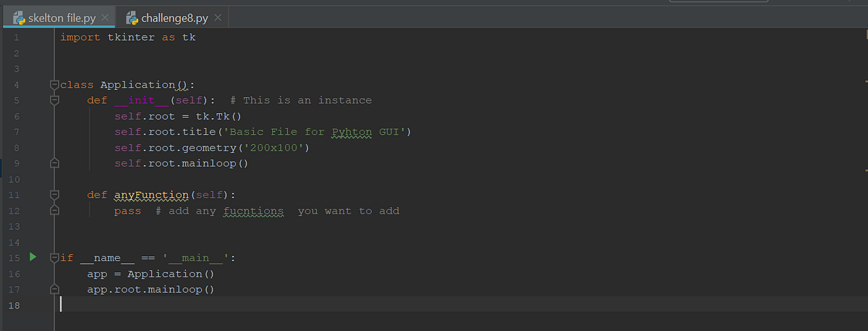Click the comment '# This is an instance'
The image size is (868, 331).
click(x=301, y=100)
